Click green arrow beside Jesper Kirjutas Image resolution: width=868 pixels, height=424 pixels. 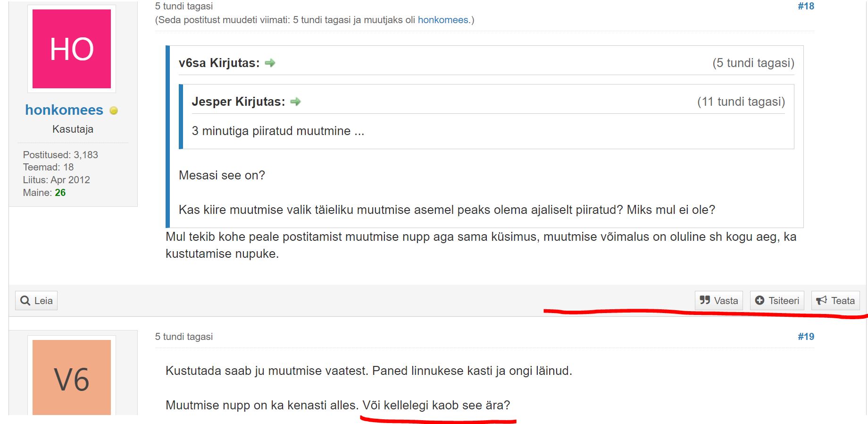[295, 102]
